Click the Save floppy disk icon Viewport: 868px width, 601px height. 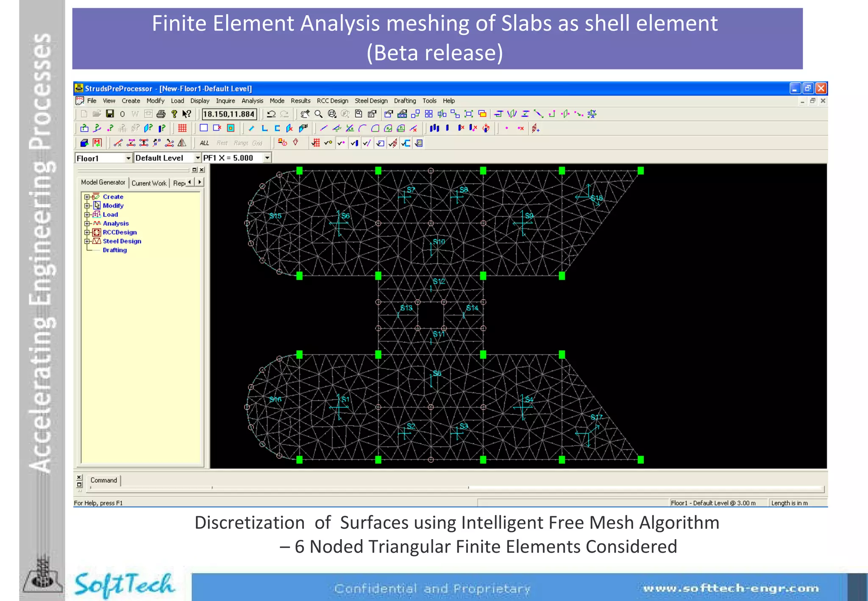110,114
